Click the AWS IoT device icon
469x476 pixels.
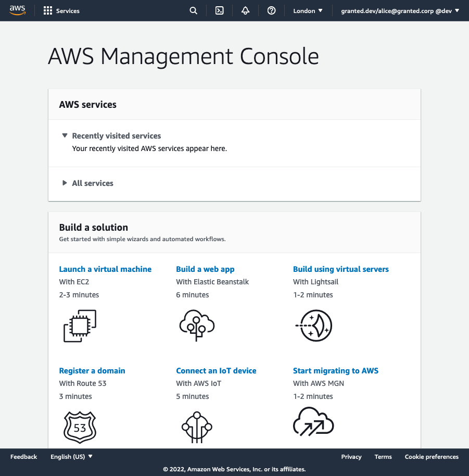pyautogui.click(x=197, y=427)
